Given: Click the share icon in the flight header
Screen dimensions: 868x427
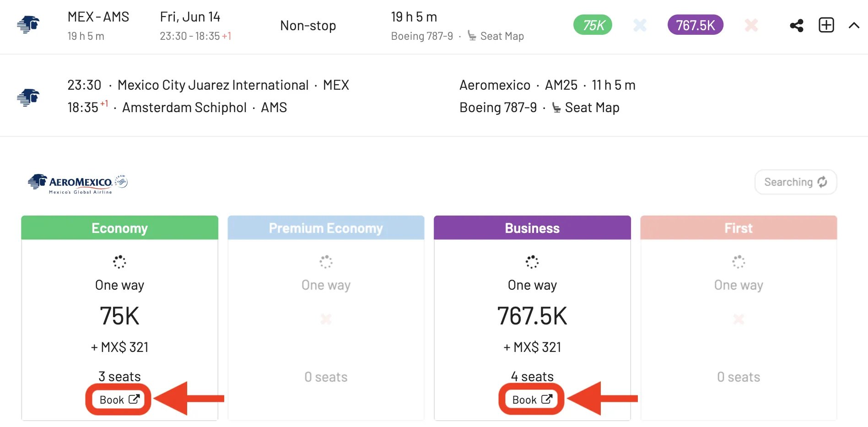Looking at the screenshot, I should click(x=797, y=25).
